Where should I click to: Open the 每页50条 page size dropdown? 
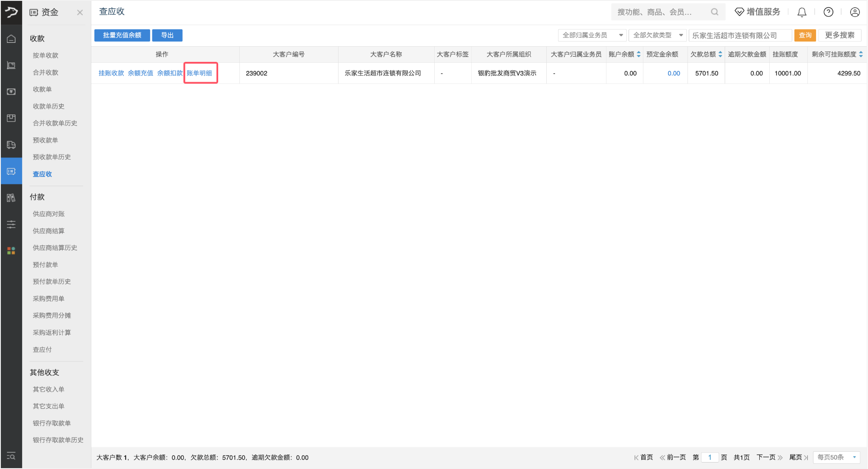pyautogui.click(x=836, y=457)
